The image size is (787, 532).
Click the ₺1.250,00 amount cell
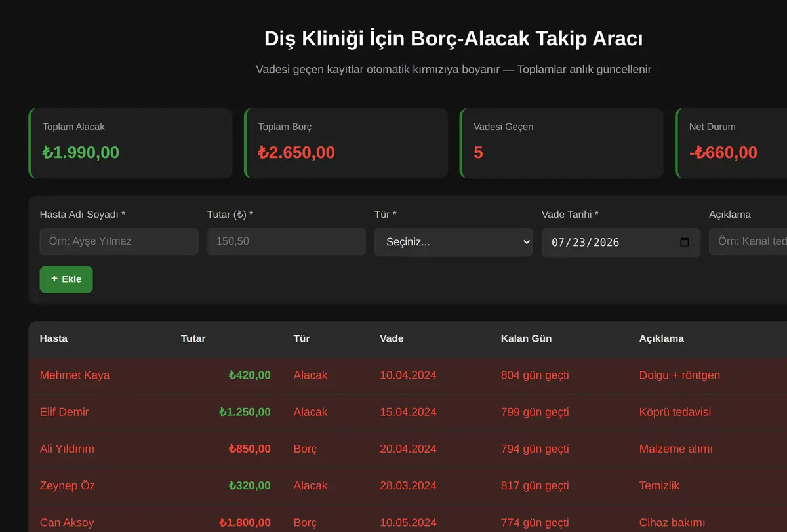click(x=245, y=412)
